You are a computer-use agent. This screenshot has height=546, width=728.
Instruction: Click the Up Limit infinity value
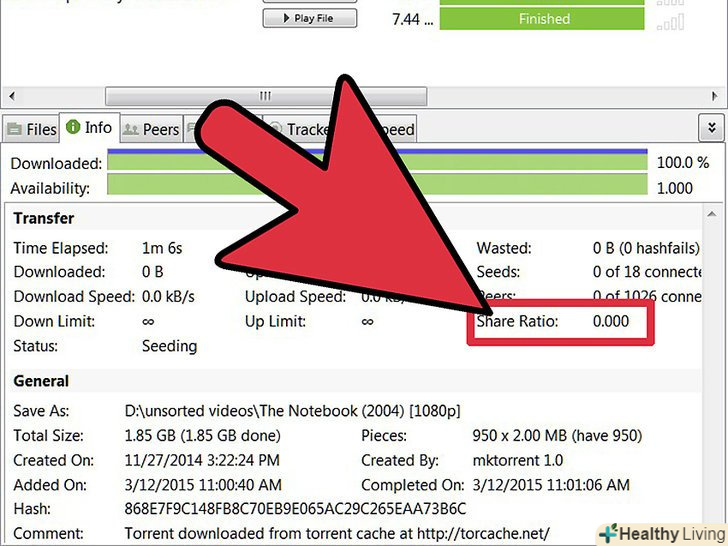(x=367, y=321)
